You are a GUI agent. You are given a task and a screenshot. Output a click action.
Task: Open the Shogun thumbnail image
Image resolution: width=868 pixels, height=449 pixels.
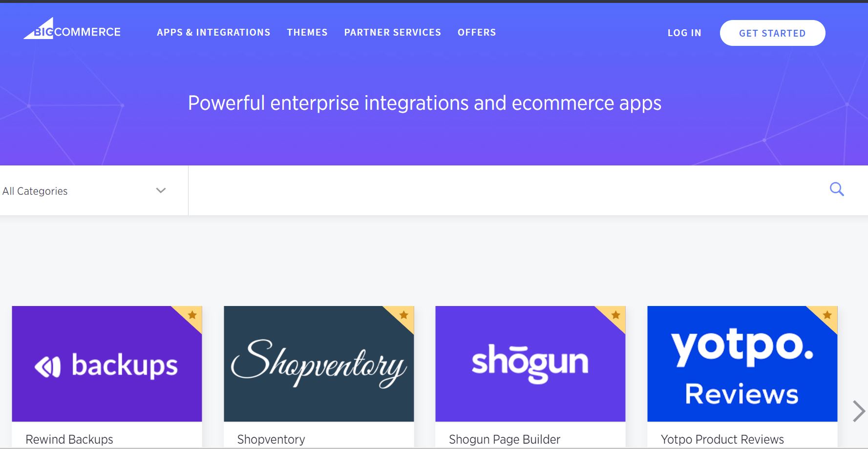530,364
